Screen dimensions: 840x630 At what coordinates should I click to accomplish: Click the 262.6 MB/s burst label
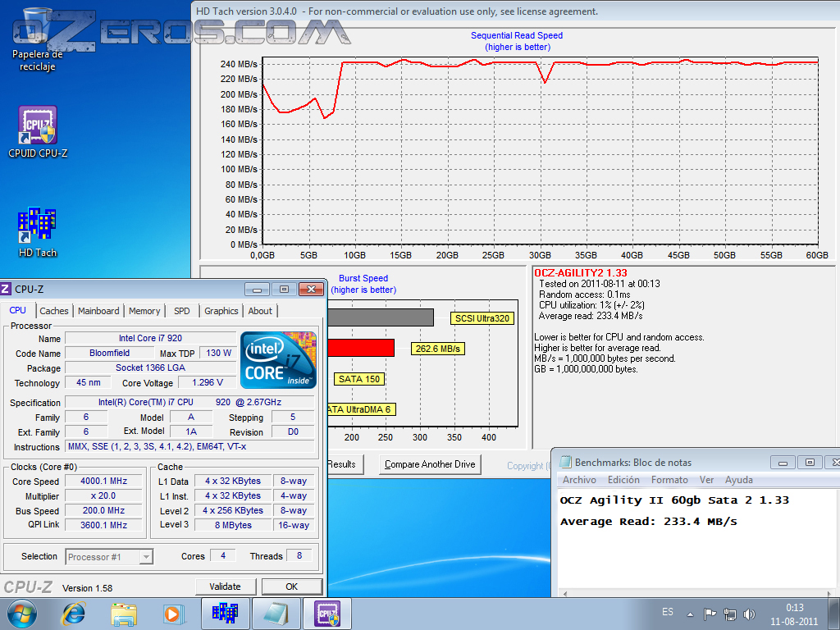pyautogui.click(x=438, y=349)
